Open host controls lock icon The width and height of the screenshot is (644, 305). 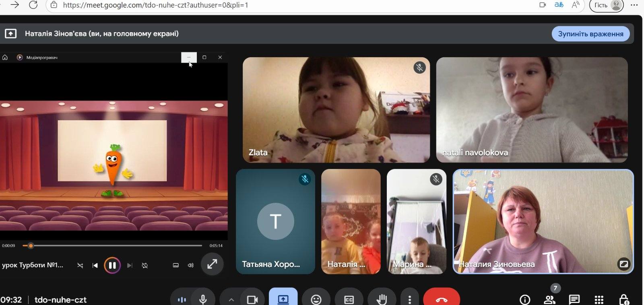coord(623,299)
